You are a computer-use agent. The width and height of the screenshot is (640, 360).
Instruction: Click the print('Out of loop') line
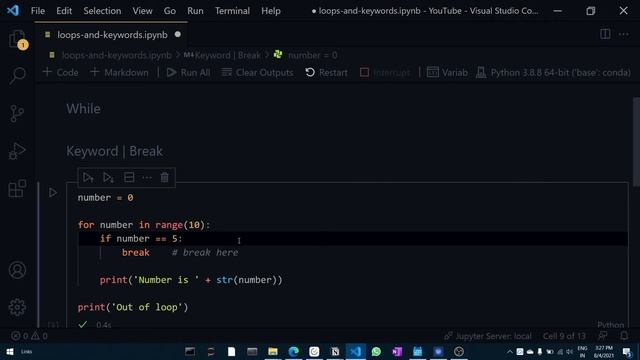[x=133, y=307]
